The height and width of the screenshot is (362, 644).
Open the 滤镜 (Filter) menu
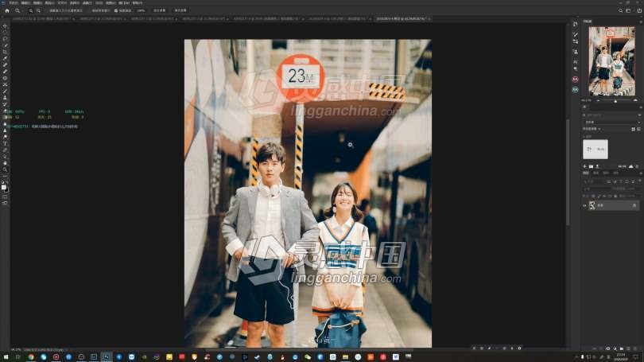87,3
